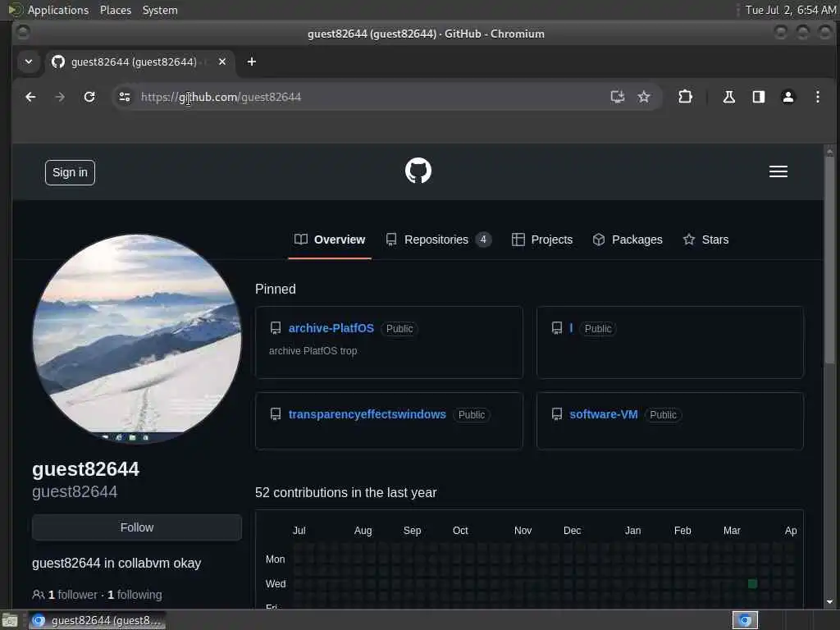This screenshot has height=630, width=840.
Task: Click the followers people icon
Action: [38, 594]
